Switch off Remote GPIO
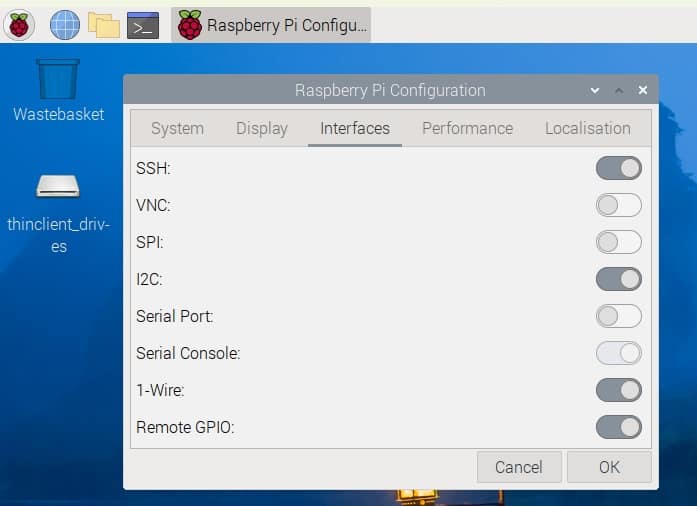Viewport: 697px width, 506px height. pyautogui.click(x=618, y=427)
